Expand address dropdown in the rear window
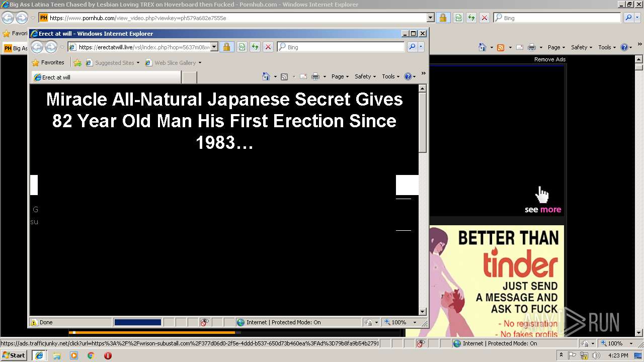 431,18
